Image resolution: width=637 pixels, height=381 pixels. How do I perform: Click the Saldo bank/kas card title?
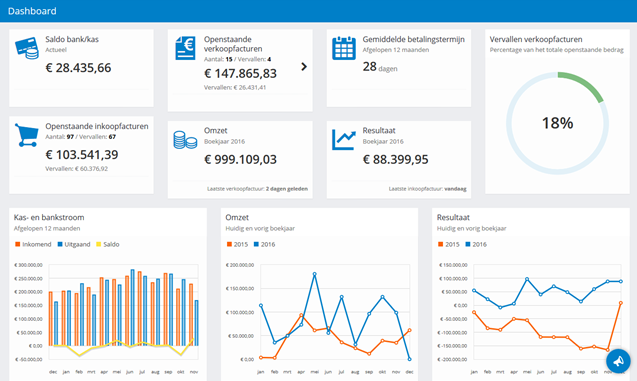[72, 39]
